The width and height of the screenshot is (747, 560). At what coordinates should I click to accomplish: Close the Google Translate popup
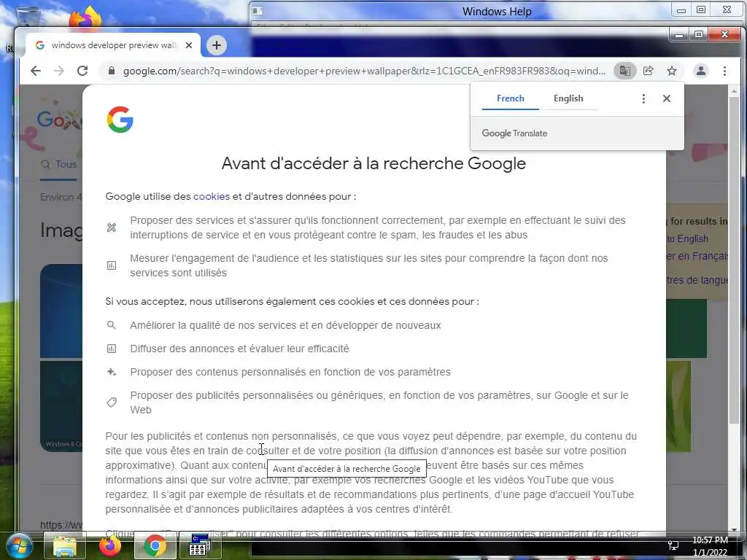[667, 98]
